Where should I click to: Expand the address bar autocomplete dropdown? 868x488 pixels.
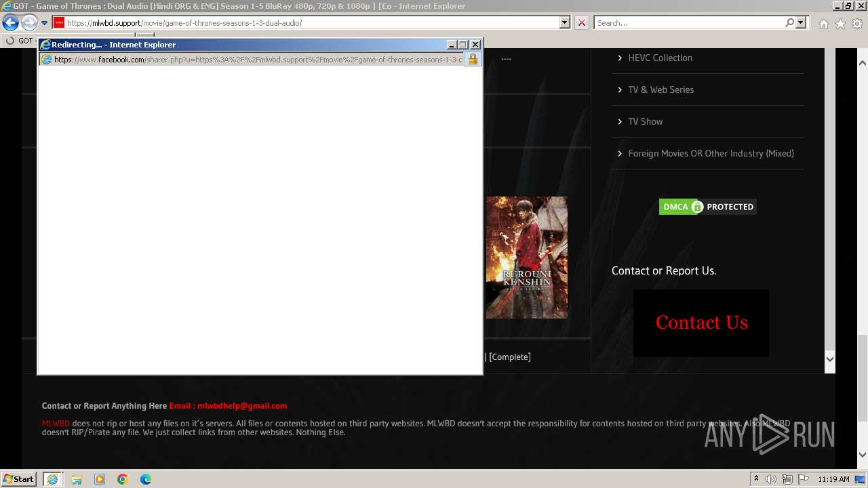tap(565, 23)
